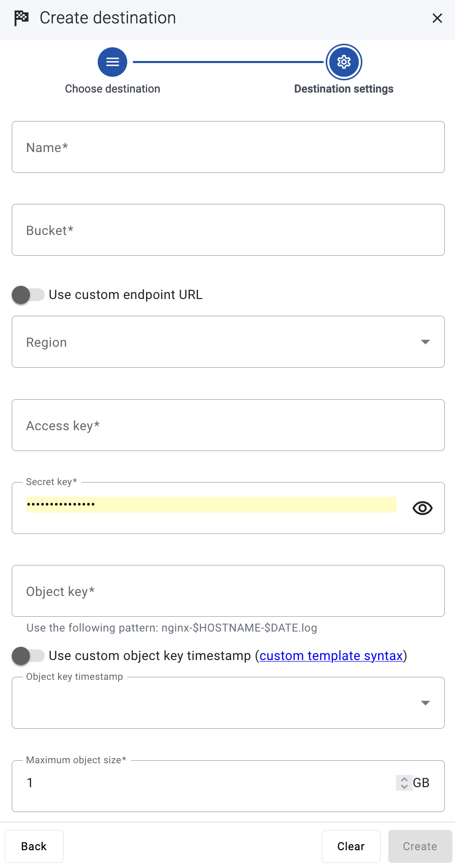This screenshot has height=868, width=455.
Task: Click the Clear button
Action: [351, 846]
